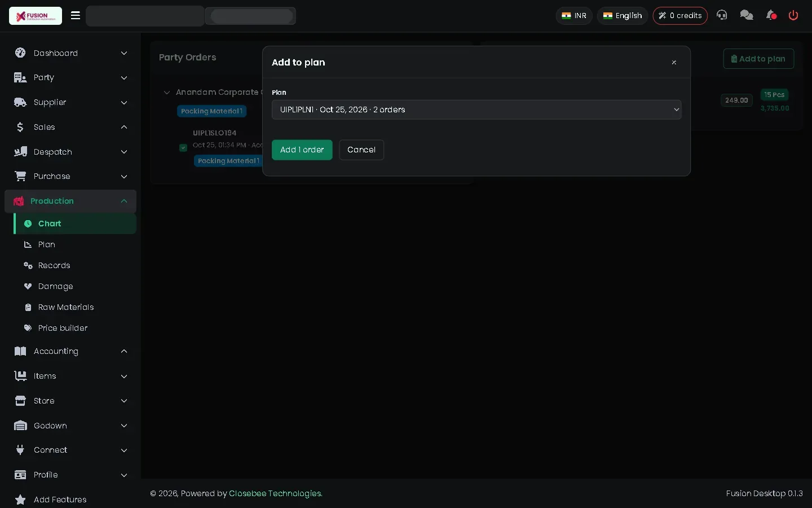Open Add Features star item
812x508 pixels.
(x=70, y=500)
